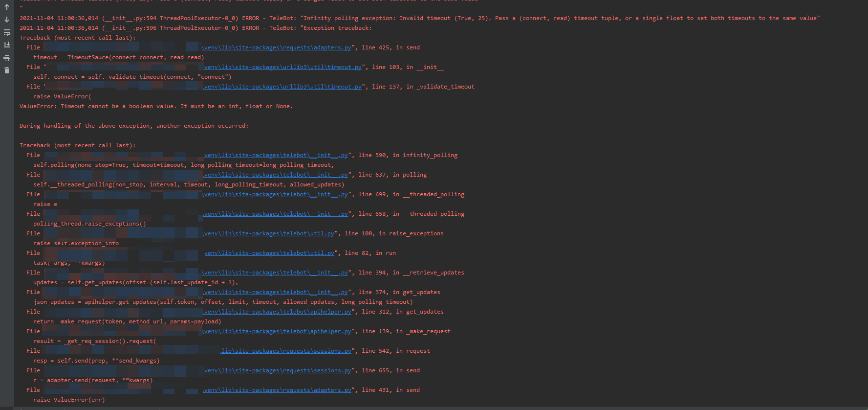Click the print console output icon
Screen dimensions: 868x410
click(x=7, y=58)
